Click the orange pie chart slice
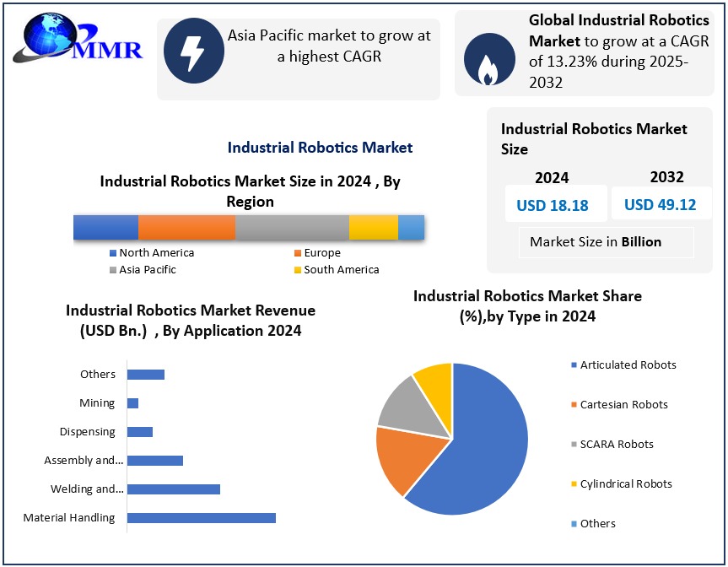This screenshot has width=728, height=567. click(401, 458)
